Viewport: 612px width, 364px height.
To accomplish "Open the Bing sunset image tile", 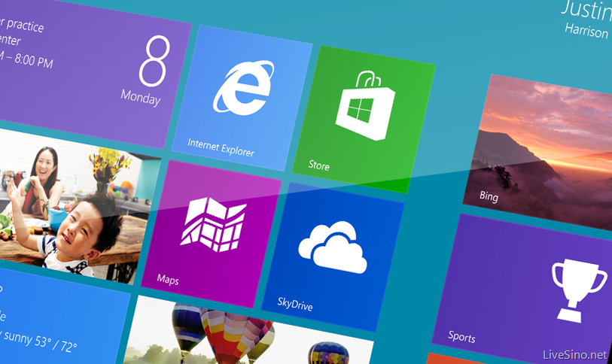I will pos(539,152).
